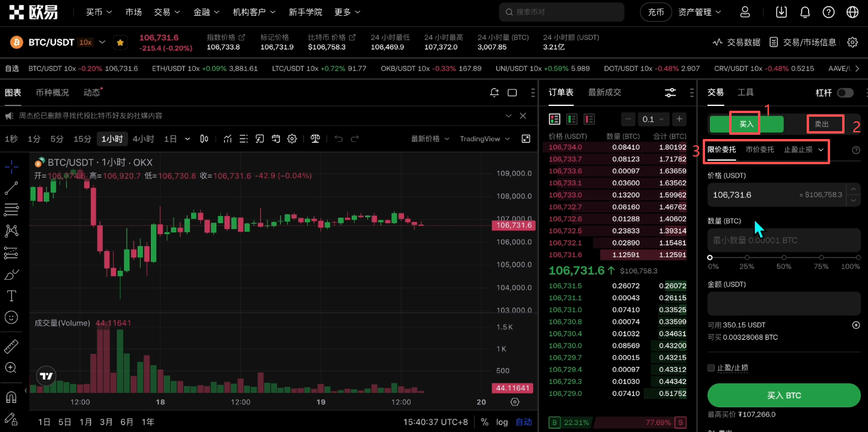The image size is (868, 432).
Task: Open the language globe icon
Action: [852, 12]
